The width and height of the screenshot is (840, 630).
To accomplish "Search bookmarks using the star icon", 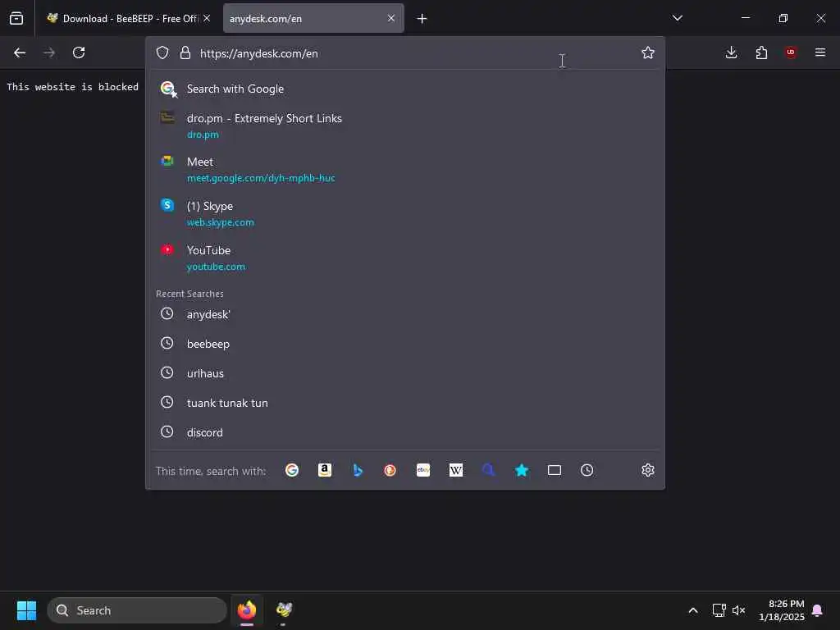I will (x=522, y=470).
